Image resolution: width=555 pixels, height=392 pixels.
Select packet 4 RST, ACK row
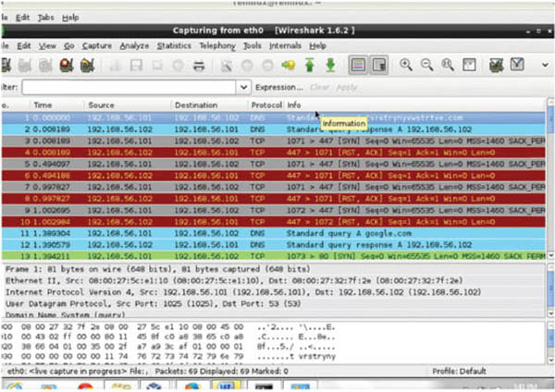[x=273, y=153]
